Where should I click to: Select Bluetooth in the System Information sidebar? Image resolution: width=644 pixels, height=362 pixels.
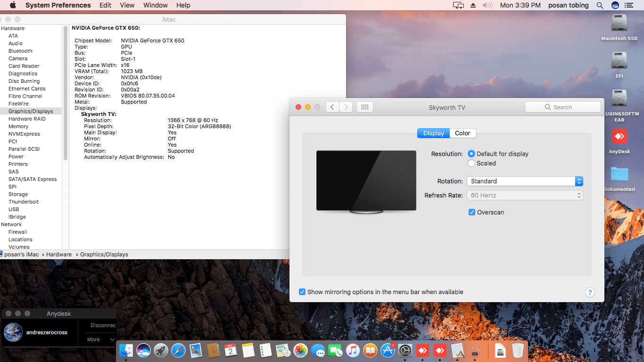pos(20,51)
